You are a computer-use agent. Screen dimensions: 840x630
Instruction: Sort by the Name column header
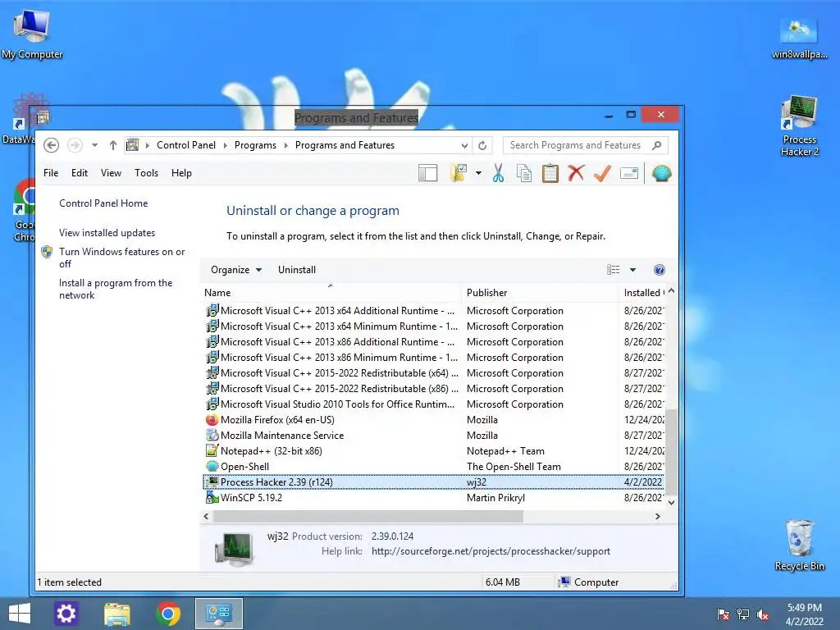click(x=330, y=293)
